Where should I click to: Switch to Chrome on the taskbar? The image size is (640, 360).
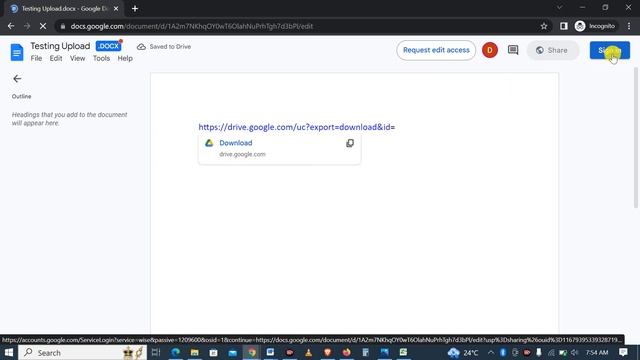click(252, 352)
